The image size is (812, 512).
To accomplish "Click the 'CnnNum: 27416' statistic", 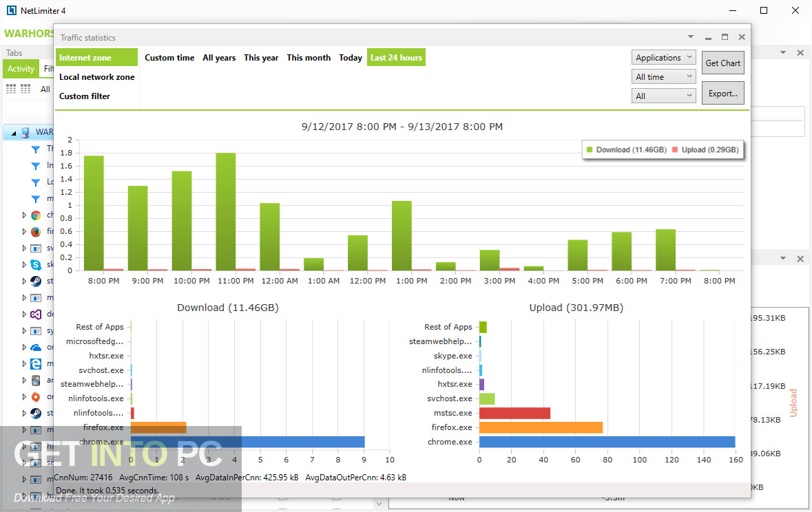I will click(83, 478).
